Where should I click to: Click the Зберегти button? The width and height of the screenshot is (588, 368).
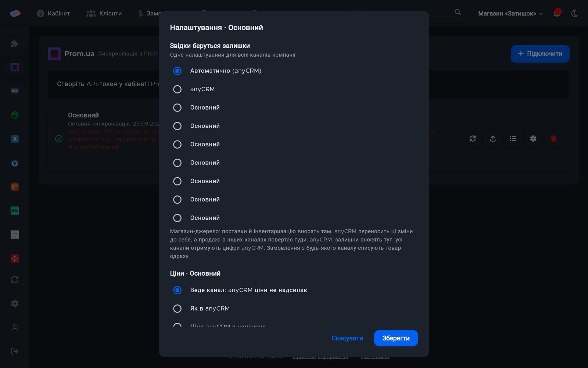396,338
